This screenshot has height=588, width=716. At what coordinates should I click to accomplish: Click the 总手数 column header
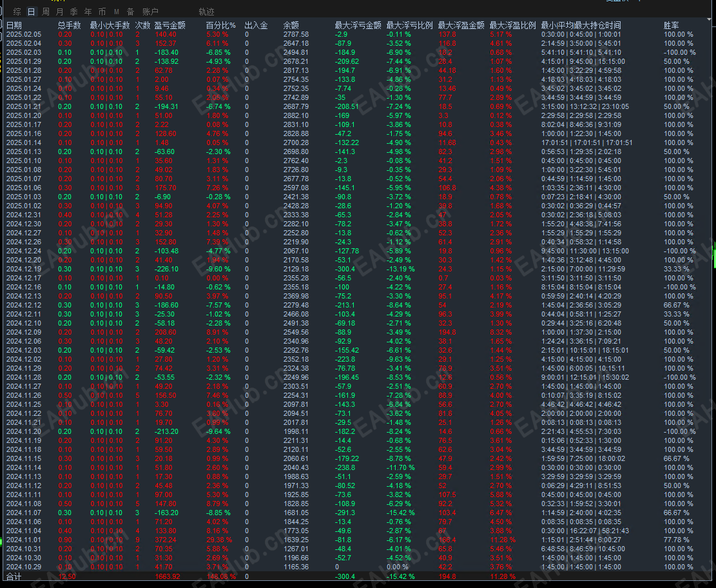click(x=70, y=25)
